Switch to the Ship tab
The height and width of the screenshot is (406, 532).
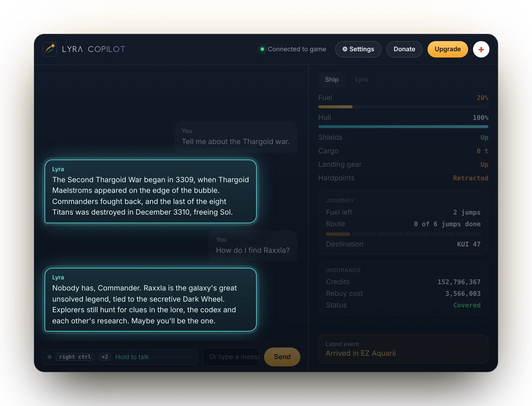332,79
